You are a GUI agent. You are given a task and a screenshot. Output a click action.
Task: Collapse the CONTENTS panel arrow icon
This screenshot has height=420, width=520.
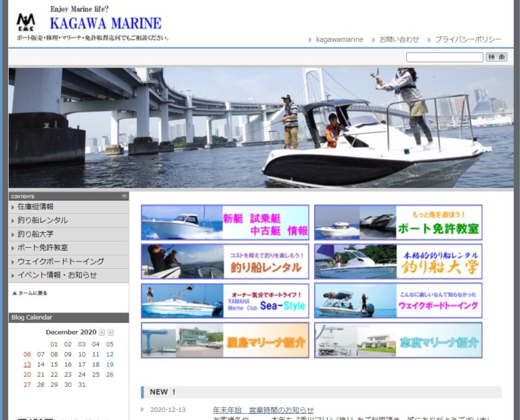pyautogui.click(x=125, y=196)
